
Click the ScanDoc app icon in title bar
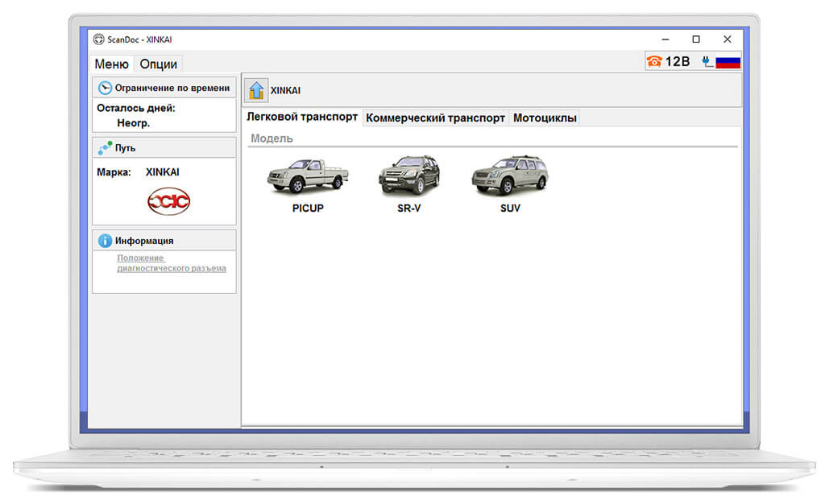click(99, 39)
